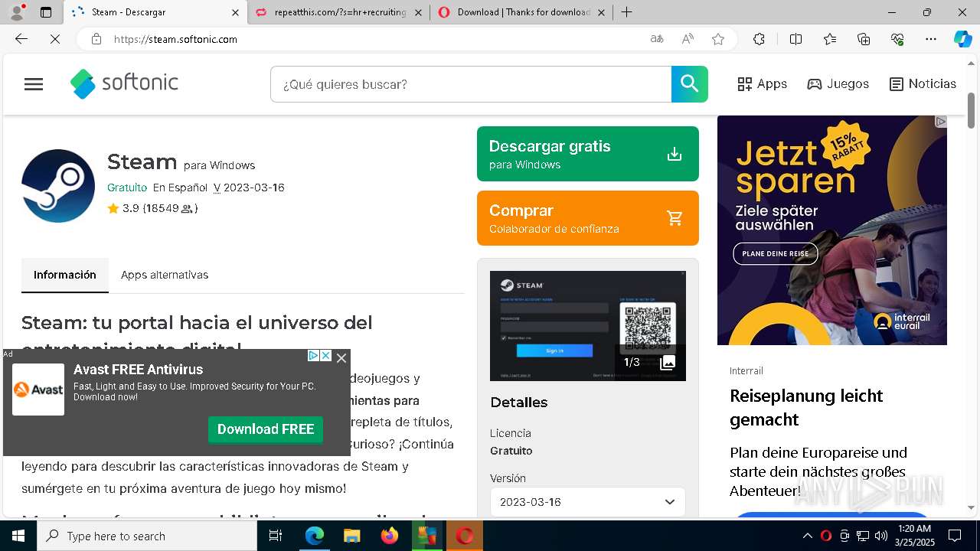Open Task View on taskbar

click(x=276, y=536)
